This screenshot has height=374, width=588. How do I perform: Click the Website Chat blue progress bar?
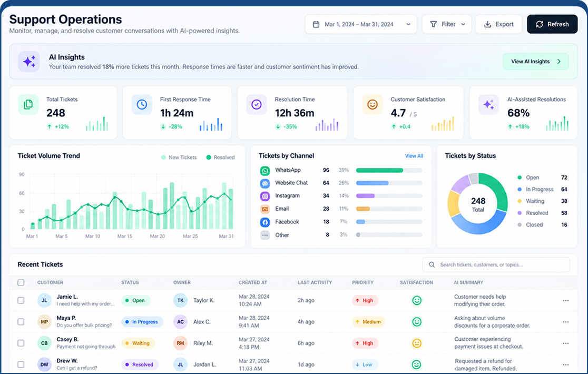(373, 183)
